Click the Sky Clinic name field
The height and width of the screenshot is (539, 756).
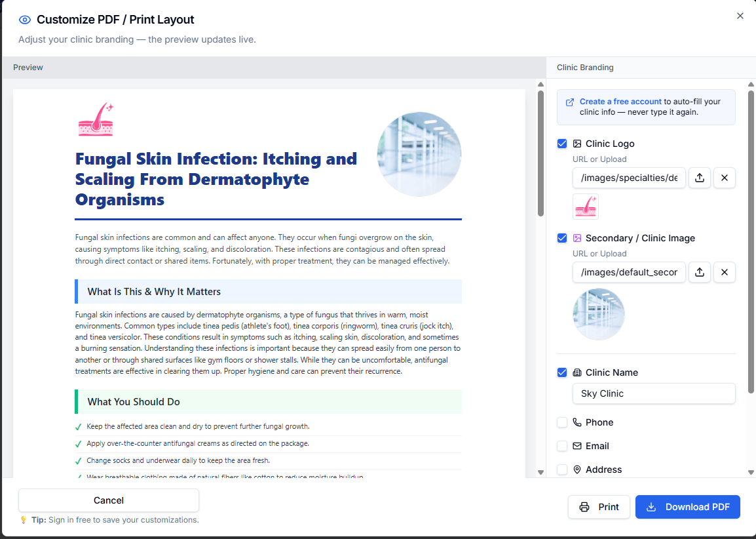654,393
